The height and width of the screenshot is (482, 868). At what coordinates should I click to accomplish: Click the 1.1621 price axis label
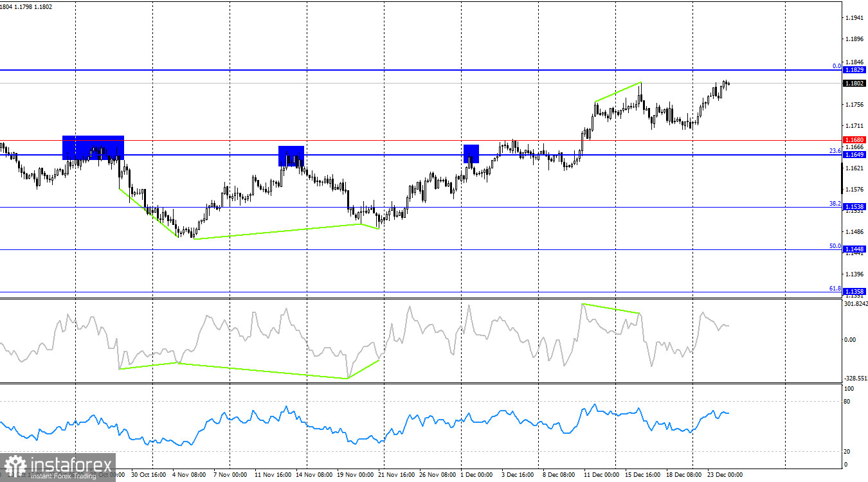[x=854, y=168]
